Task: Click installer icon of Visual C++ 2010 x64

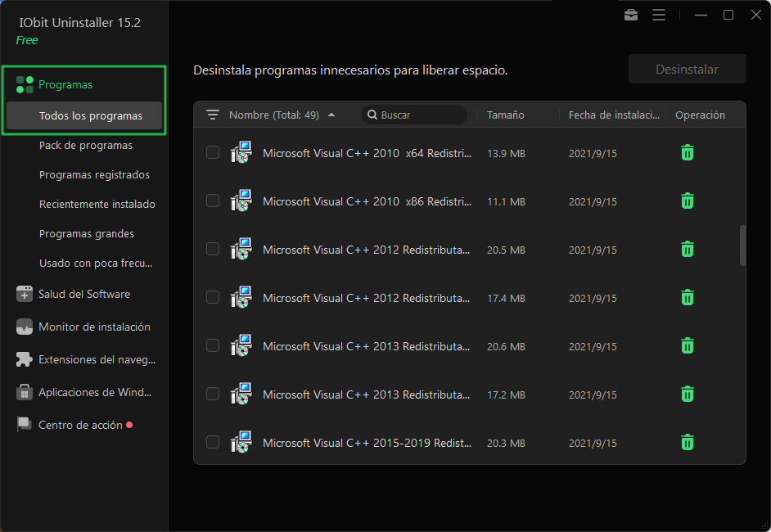Action: [241, 152]
